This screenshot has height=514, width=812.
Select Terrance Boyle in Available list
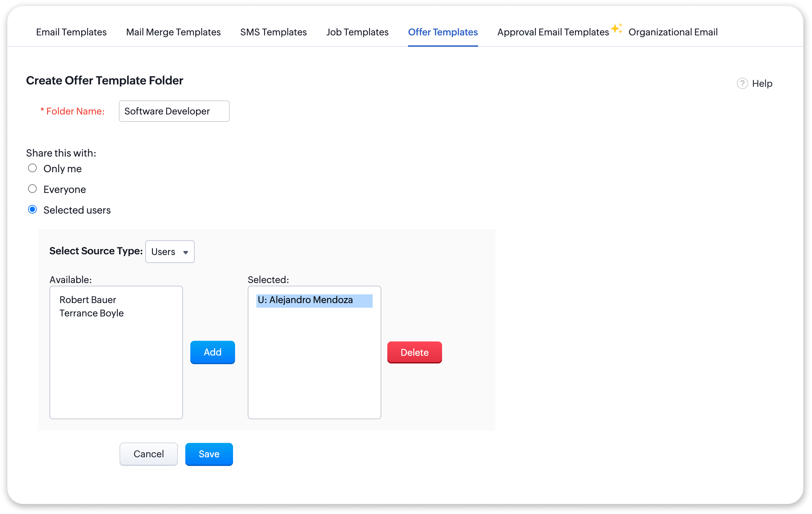pyautogui.click(x=91, y=313)
